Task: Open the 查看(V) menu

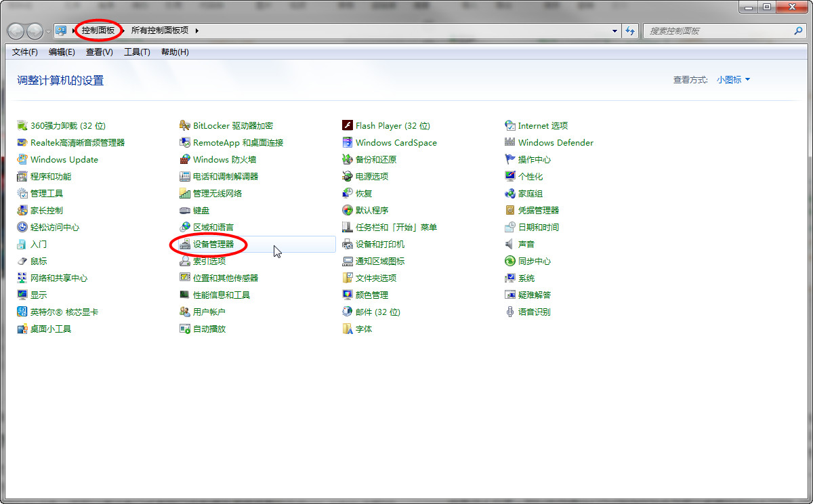Action: 100,52
